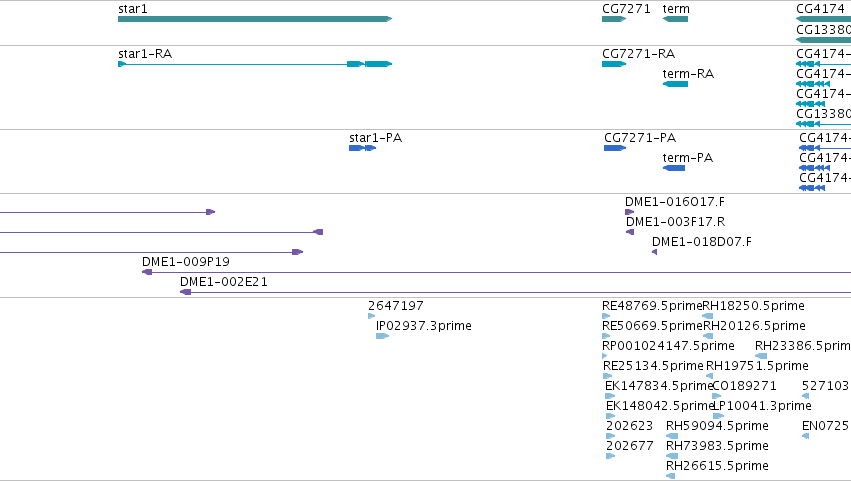Click the DME1-016O17.F clone label

pos(675,202)
